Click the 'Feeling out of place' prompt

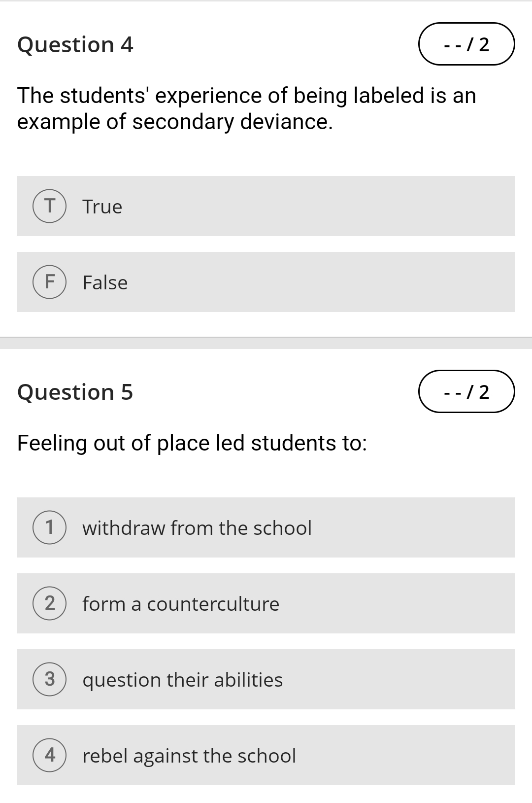tap(192, 443)
